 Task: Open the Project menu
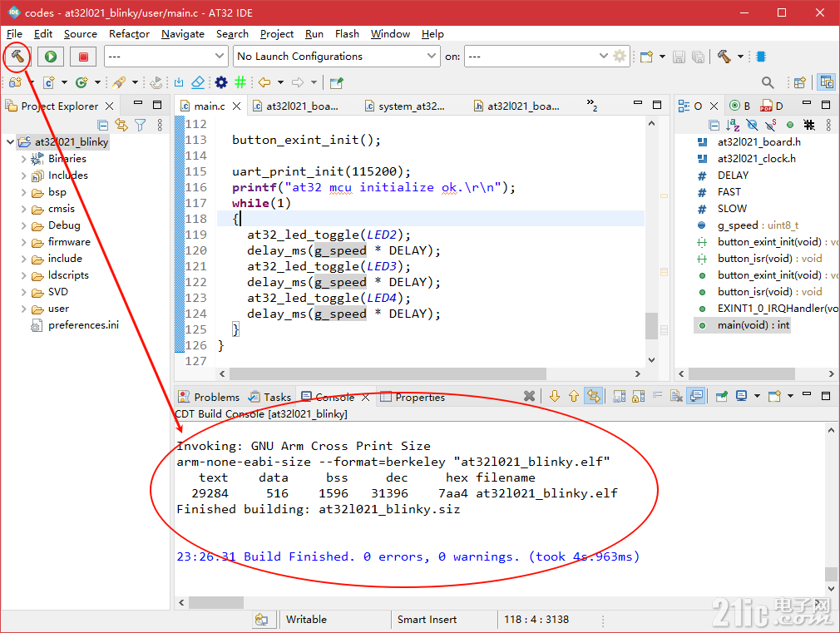[x=276, y=34]
